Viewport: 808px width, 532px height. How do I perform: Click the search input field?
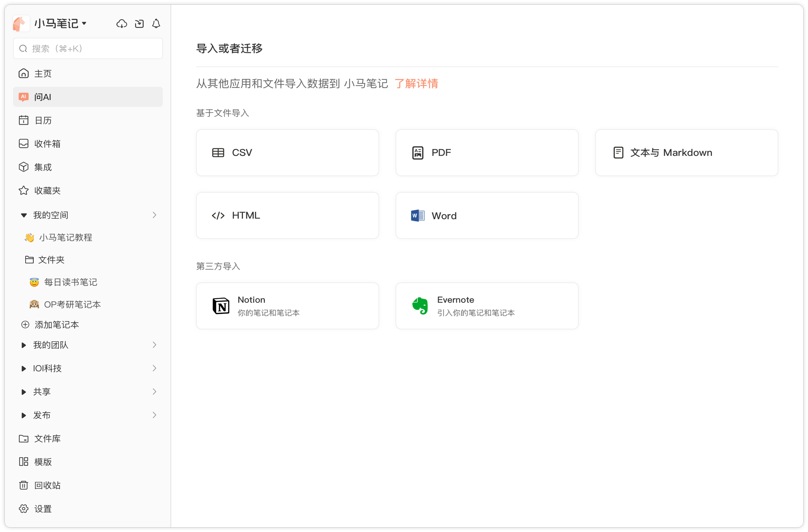point(88,48)
